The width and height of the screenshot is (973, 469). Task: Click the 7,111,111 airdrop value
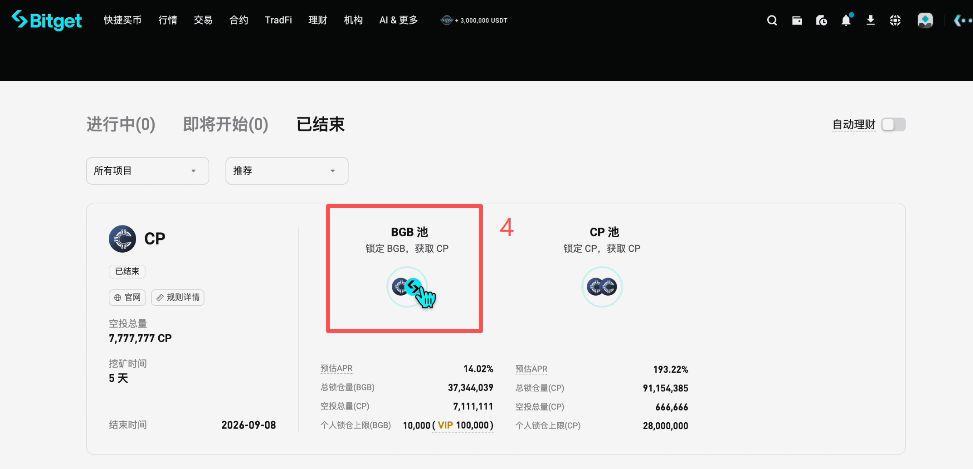[x=473, y=406]
